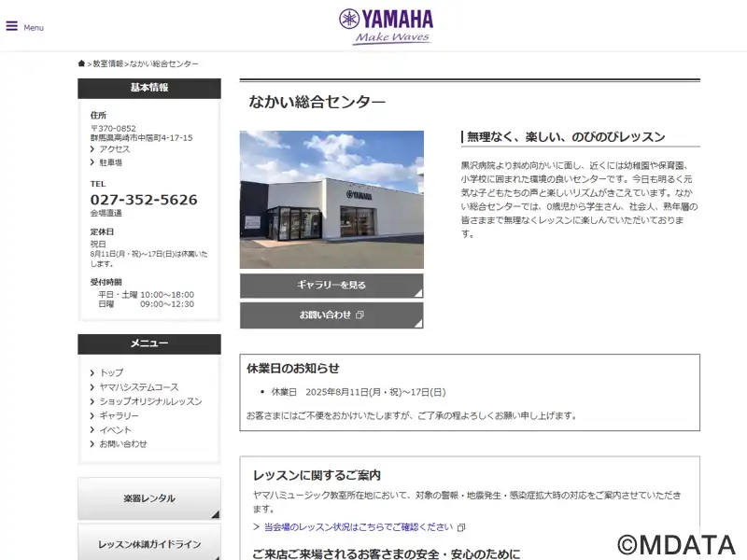Click the postal code 〒370-0852
This screenshot has width=747, height=560.
(113, 129)
